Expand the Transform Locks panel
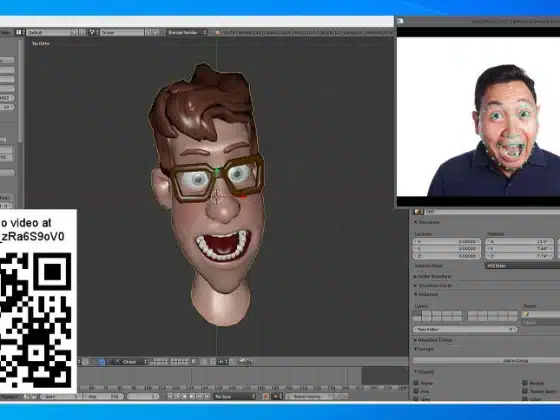 click(433, 286)
